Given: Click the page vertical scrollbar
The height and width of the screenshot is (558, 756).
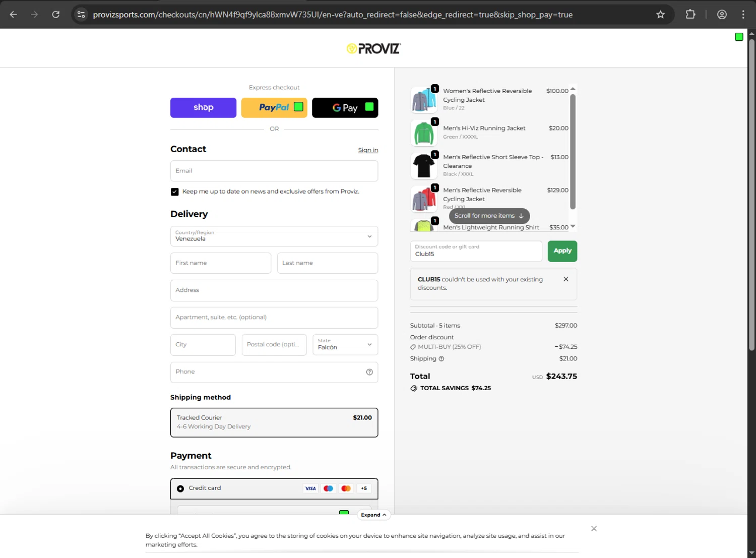Looking at the screenshot, I should (751, 194).
